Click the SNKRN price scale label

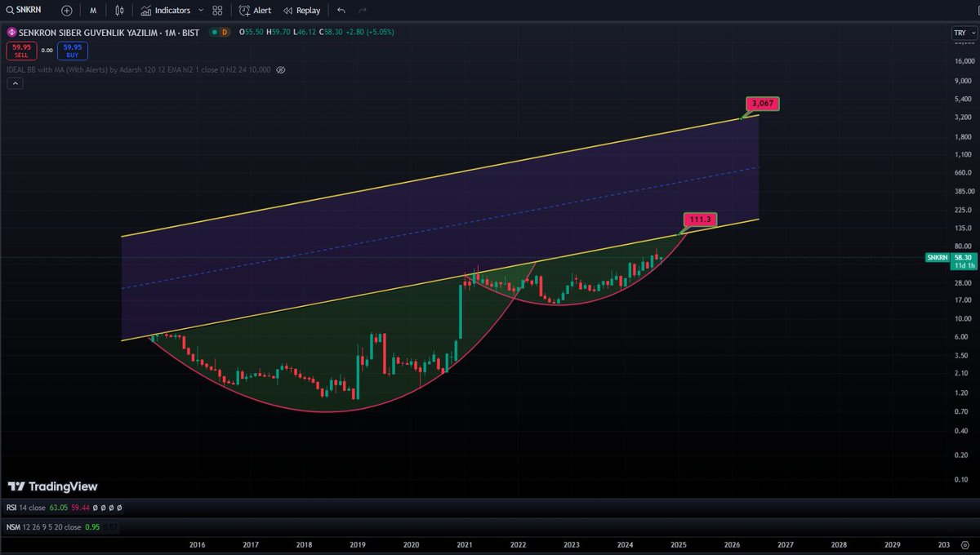coord(938,257)
